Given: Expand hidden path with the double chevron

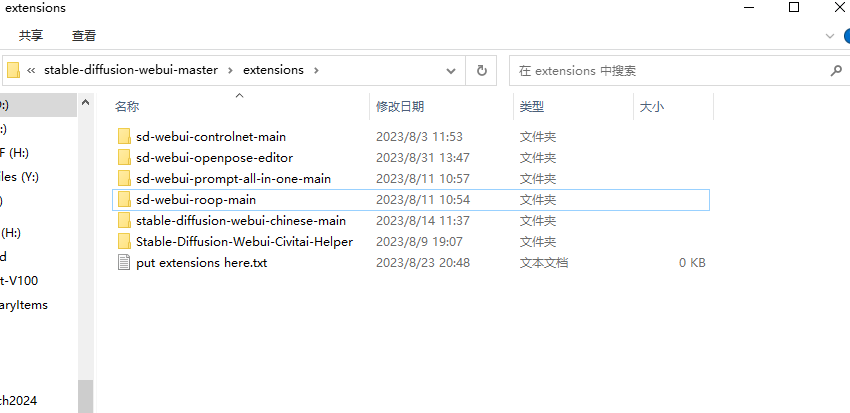Looking at the screenshot, I should (x=31, y=70).
